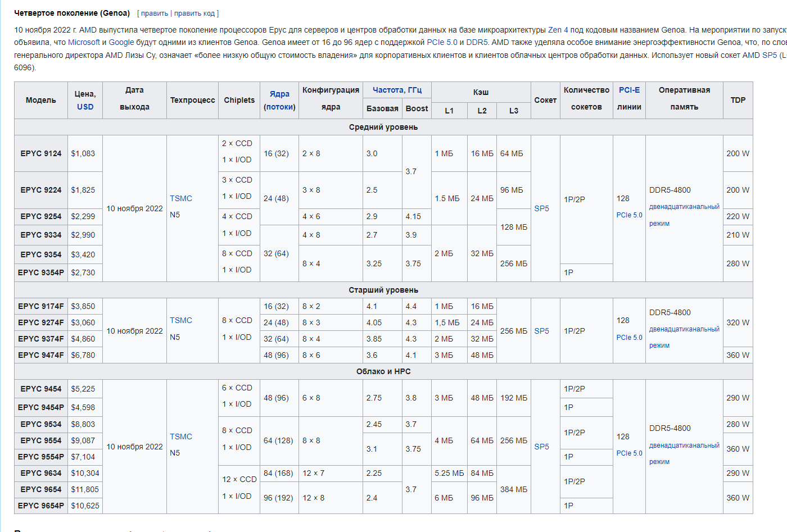This screenshot has width=787, height=532.
Task: Open the SP5 link in the «Облако и HPC» section
Action: tap(541, 447)
